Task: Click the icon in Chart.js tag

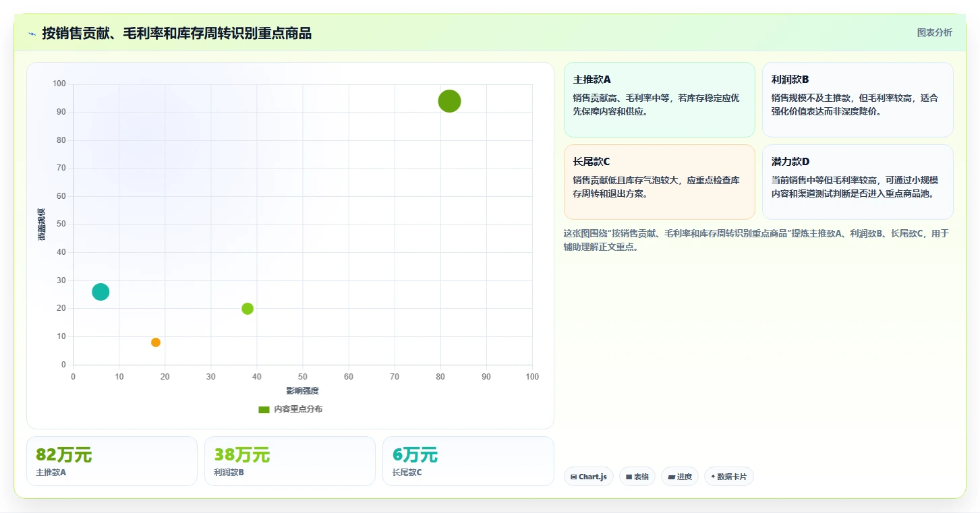Action: (573, 477)
